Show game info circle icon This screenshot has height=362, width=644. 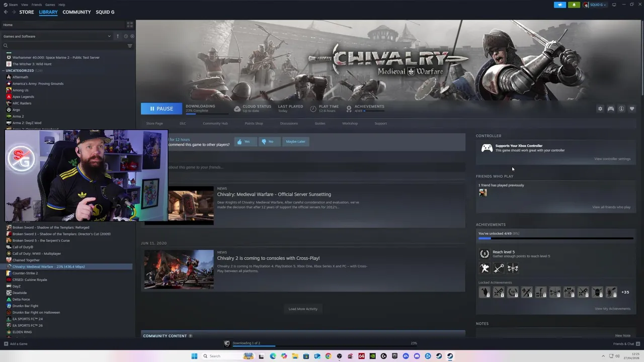[x=621, y=109]
